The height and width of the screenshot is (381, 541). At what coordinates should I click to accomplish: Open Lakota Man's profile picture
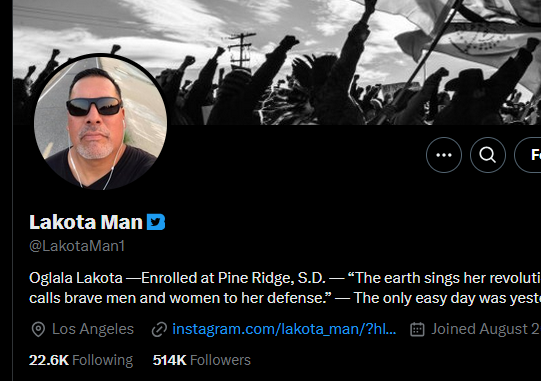(100, 123)
